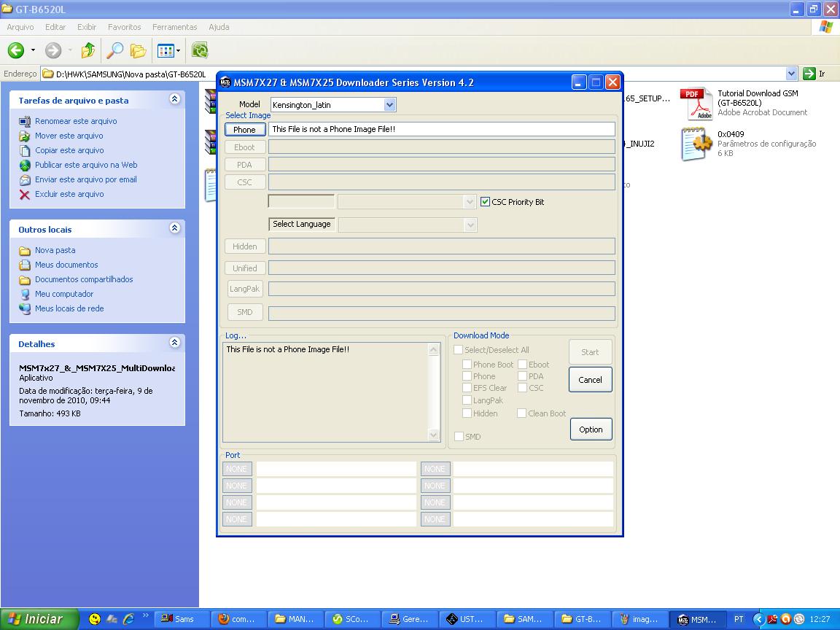
Task: Click the Mover este arquivo icon
Action: 25,136
